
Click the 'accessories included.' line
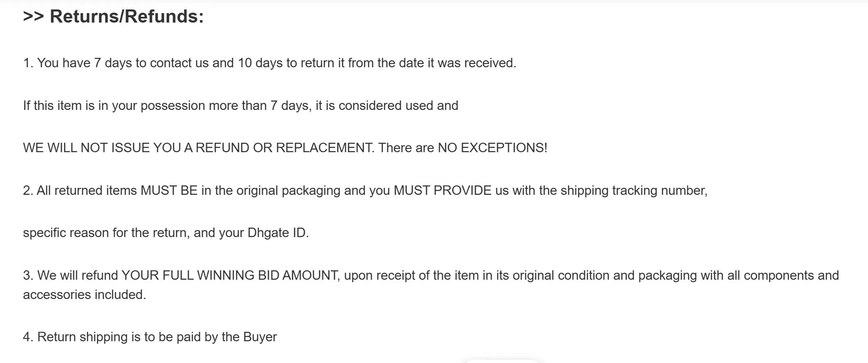coord(84,295)
